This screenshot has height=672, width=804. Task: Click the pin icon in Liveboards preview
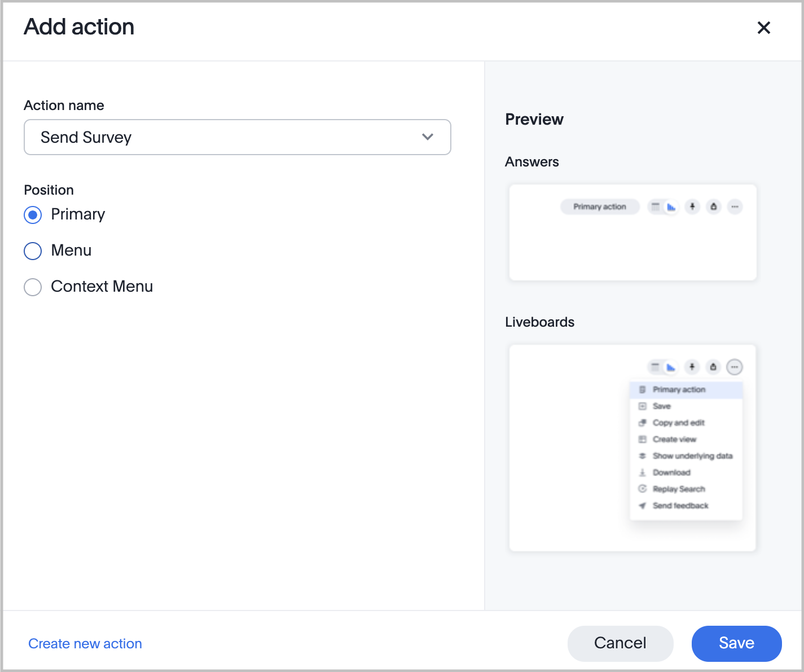pyautogui.click(x=692, y=367)
